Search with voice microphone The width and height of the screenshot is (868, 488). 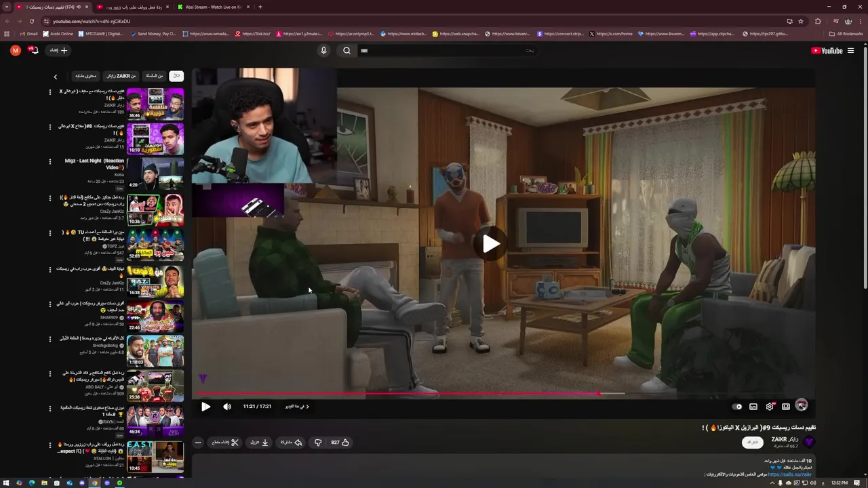[323, 50]
